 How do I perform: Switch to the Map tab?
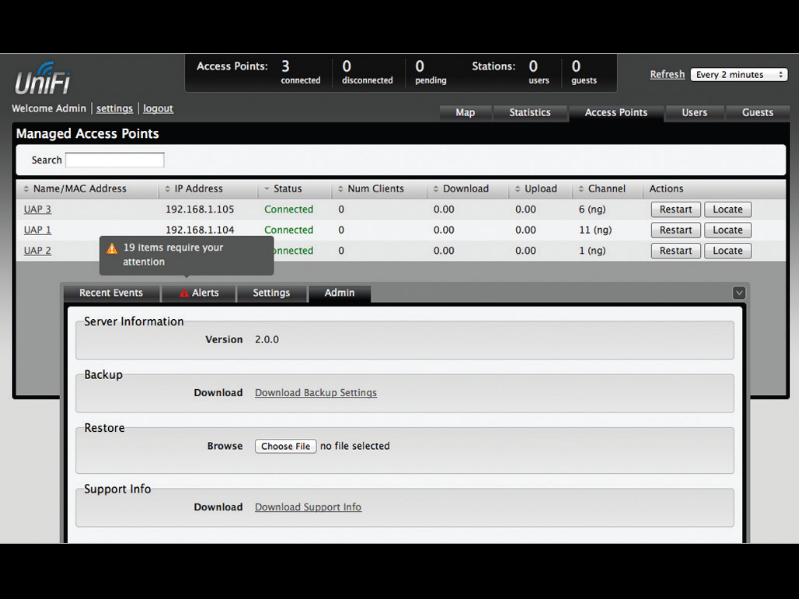click(465, 112)
